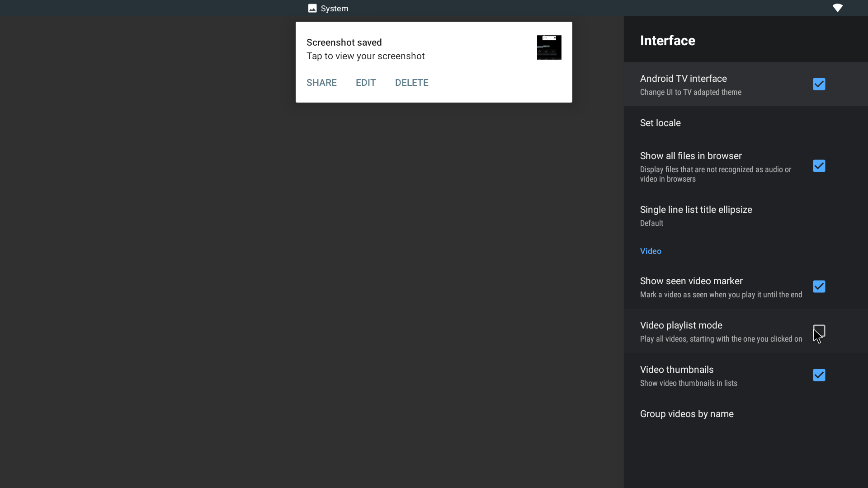Click the WiFi status icon

pos(838,7)
